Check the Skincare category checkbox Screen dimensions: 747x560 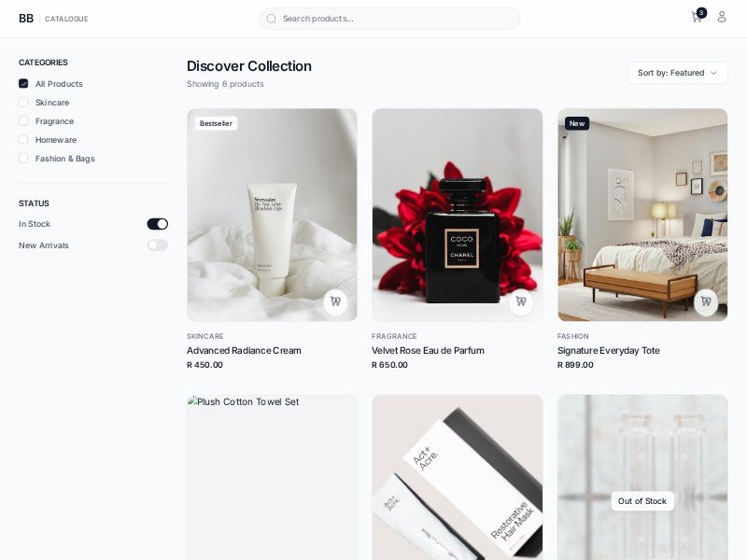pyautogui.click(x=23, y=103)
